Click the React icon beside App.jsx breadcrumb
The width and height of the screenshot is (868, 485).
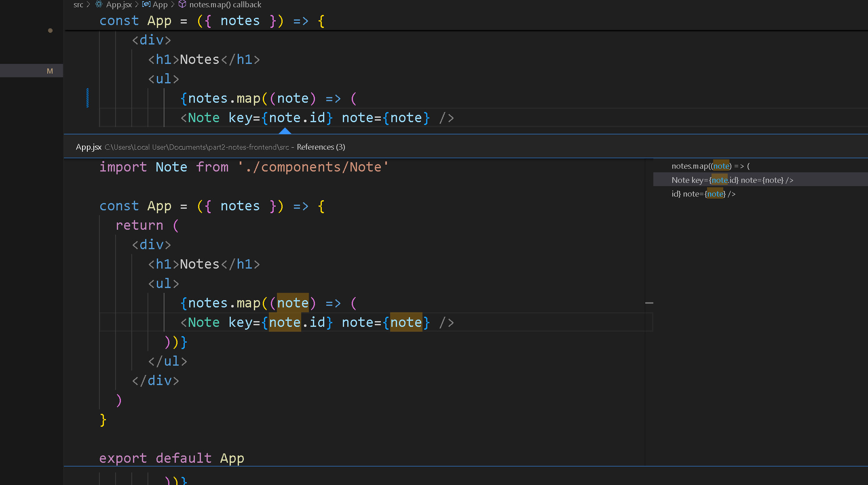pos(99,4)
